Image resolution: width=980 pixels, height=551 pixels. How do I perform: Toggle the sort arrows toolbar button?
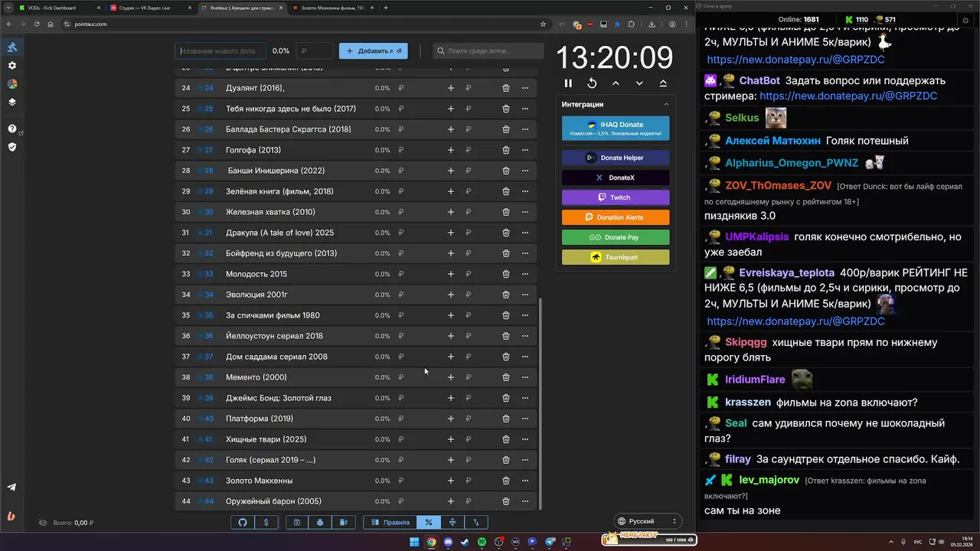[476, 522]
